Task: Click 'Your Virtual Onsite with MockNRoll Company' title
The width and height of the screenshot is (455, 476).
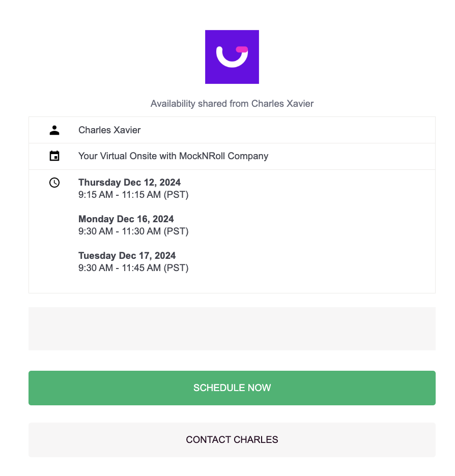Action: click(x=173, y=156)
